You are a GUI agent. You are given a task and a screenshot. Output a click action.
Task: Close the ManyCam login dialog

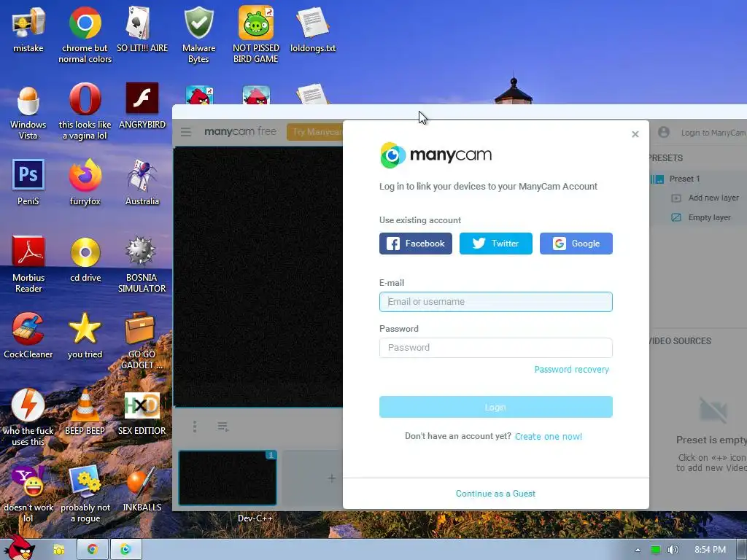(635, 134)
